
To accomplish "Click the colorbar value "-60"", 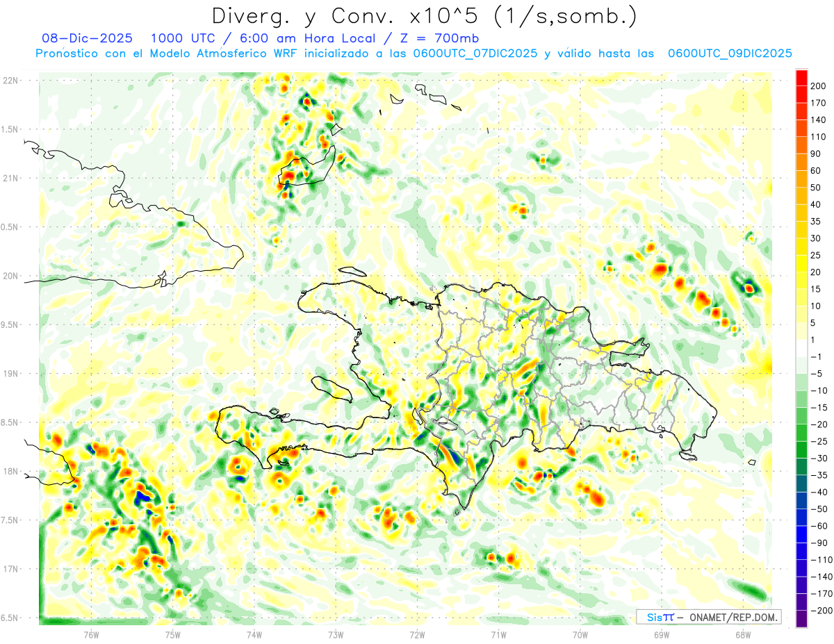I will 820,526.
